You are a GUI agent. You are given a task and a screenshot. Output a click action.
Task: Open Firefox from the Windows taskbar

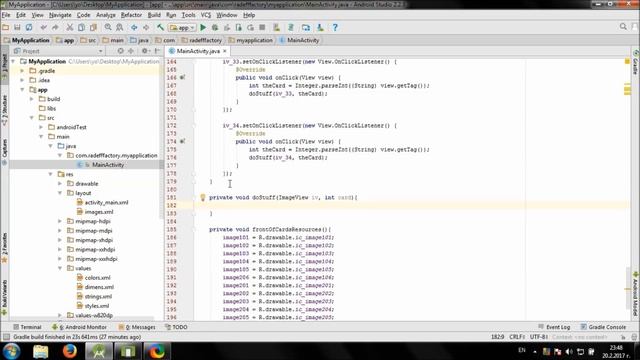tap(69, 351)
